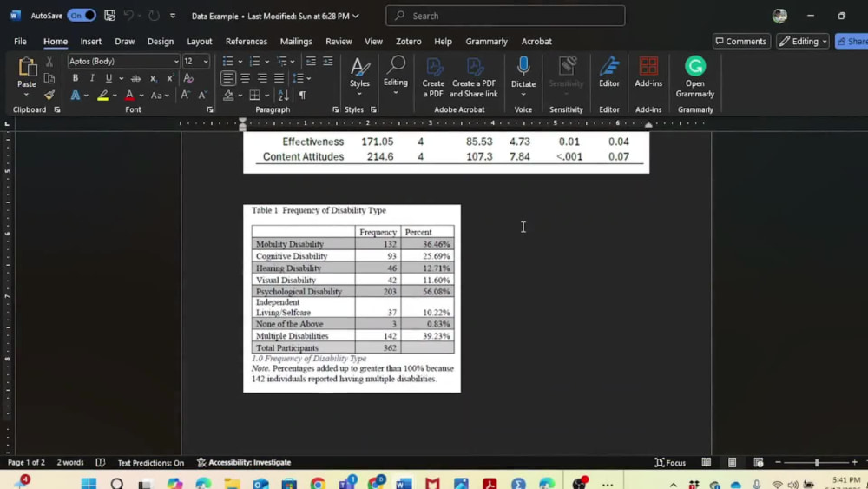Toggle show paragraph marks
The width and height of the screenshot is (868, 489).
(x=302, y=96)
